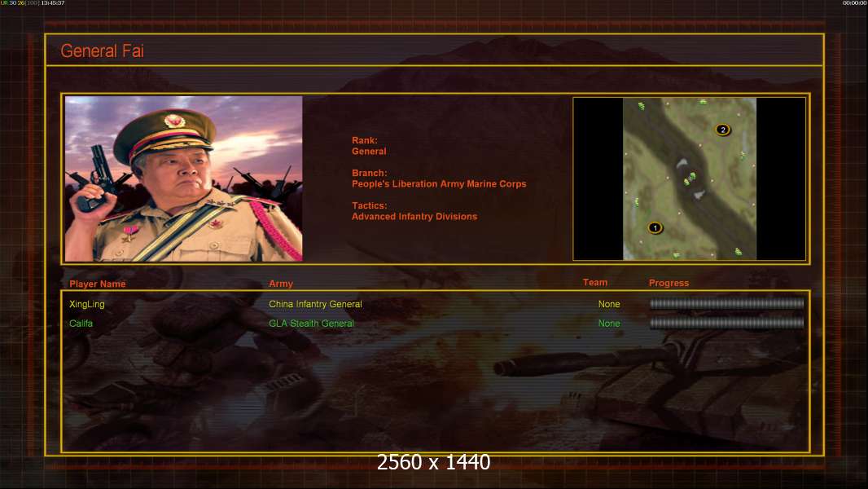Click General Fai portrait image
This screenshot has width=868, height=489.
pyautogui.click(x=184, y=178)
